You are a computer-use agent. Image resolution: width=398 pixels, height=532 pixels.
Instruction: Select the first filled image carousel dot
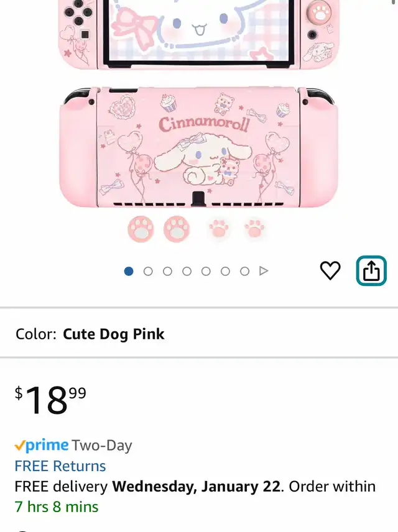(129, 272)
